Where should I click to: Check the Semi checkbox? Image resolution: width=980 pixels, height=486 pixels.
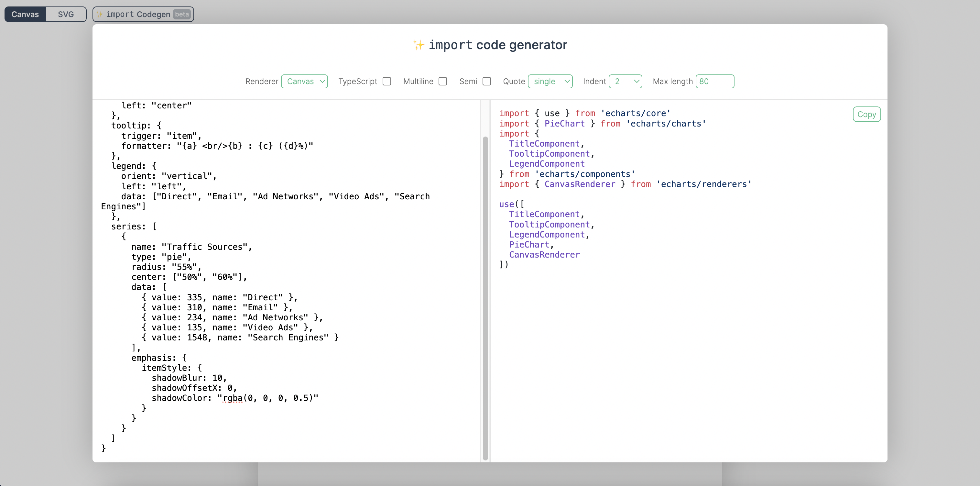pyautogui.click(x=486, y=82)
